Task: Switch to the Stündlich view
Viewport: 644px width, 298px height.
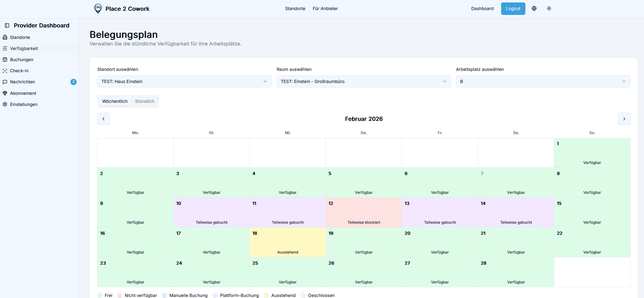Action: [x=145, y=101]
